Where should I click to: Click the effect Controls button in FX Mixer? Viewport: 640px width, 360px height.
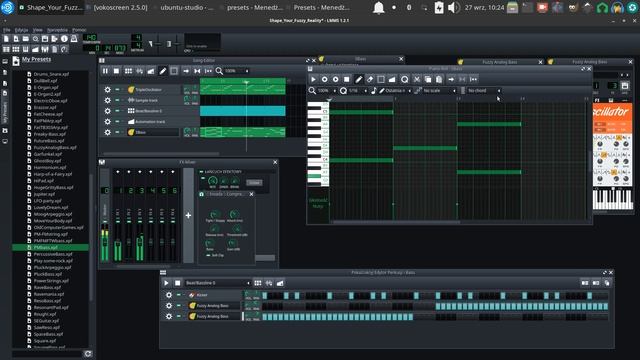coord(254,183)
